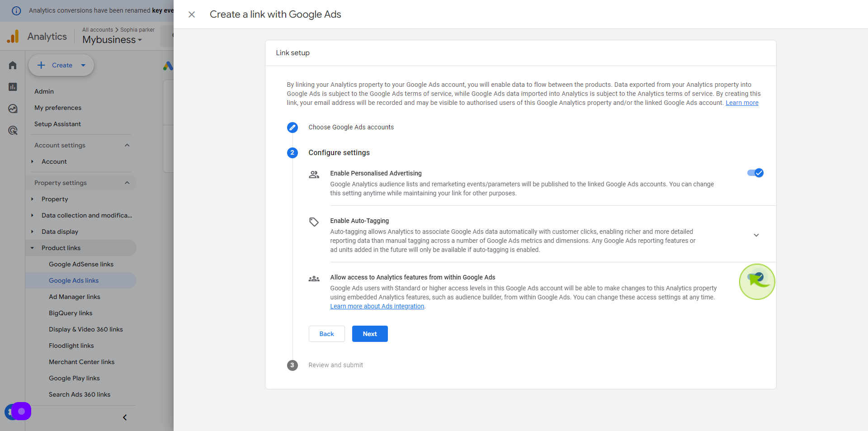
Task: Click the Link setup heading
Action: [x=293, y=53]
